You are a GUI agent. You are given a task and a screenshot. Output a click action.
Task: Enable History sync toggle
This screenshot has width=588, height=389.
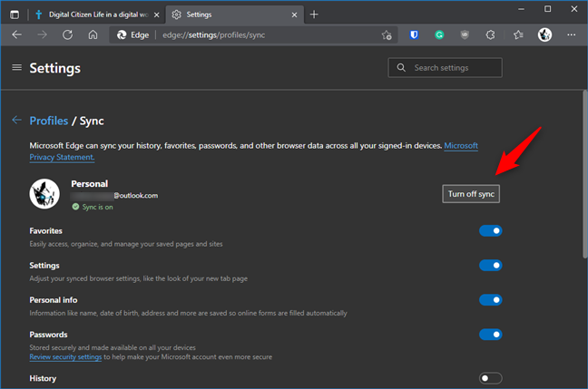tap(490, 378)
